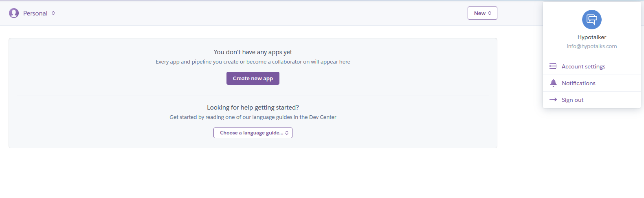Click the Dev Center guides description text
The width and height of the screenshot is (644, 198).
[x=253, y=117]
